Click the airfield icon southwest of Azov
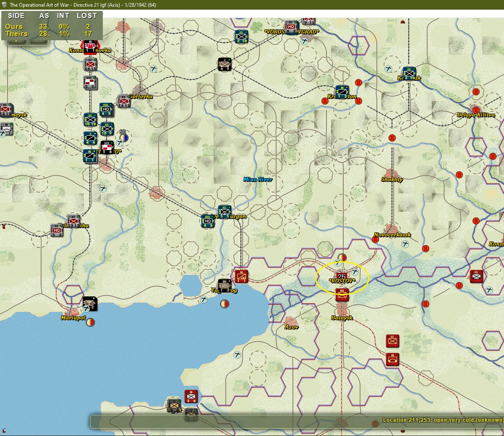This screenshot has width=504, height=436. 238,355
